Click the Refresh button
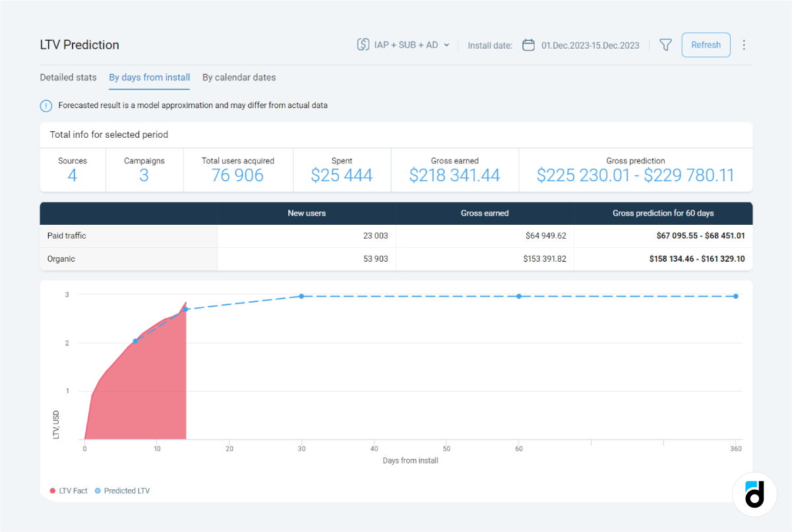The height and width of the screenshot is (532, 792). (706, 44)
